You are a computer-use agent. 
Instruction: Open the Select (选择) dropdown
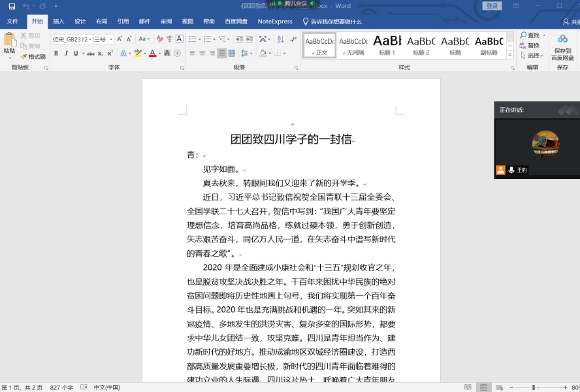click(x=532, y=56)
